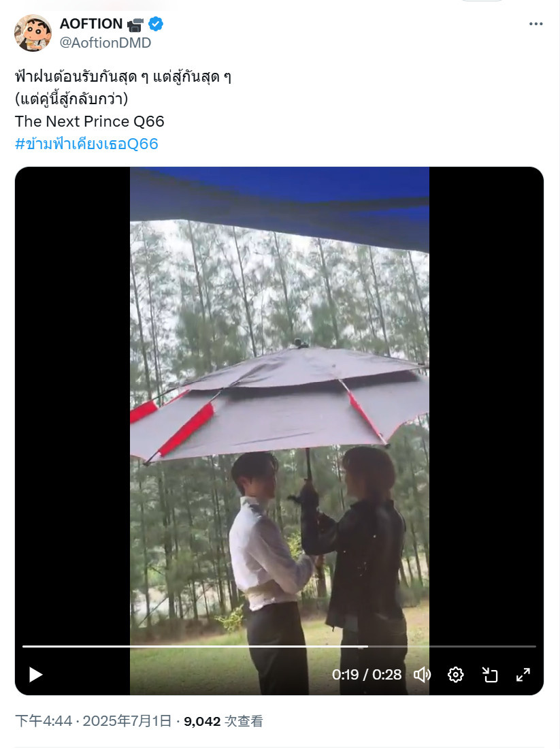560x749 pixels.
Task: Click The Next Prince Q66 tweet text
Action: [89, 121]
